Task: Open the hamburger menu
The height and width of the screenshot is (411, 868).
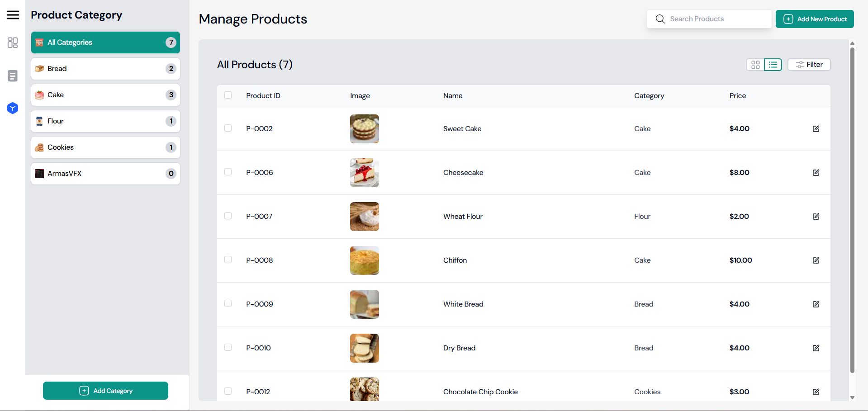Action: tap(13, 15)
